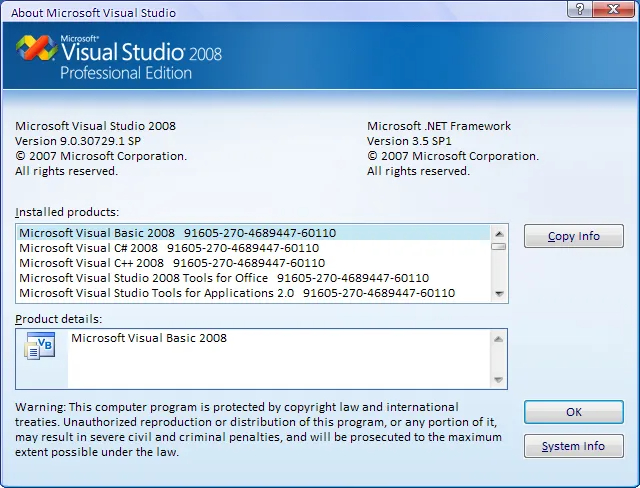
Task: Click installed products list scroll down arrow
Action: 499,293
